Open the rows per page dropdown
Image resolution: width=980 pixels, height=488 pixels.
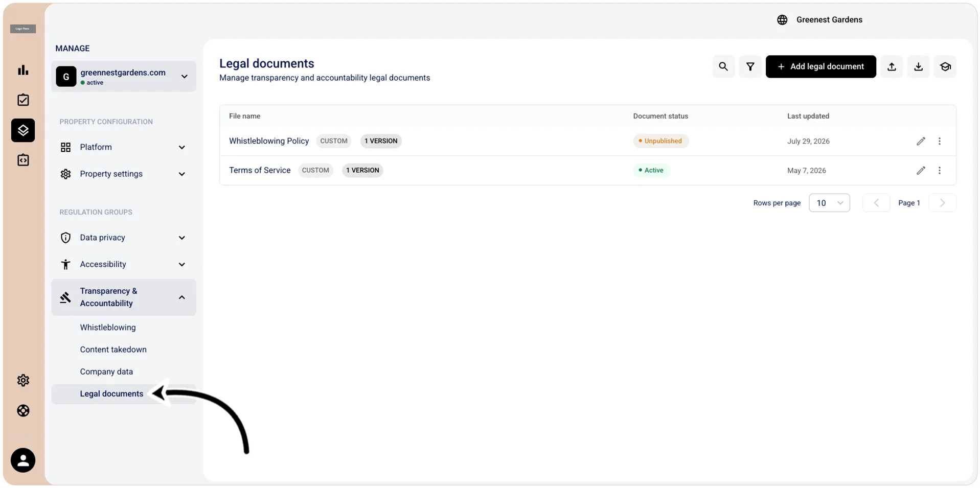click(829, 203)
